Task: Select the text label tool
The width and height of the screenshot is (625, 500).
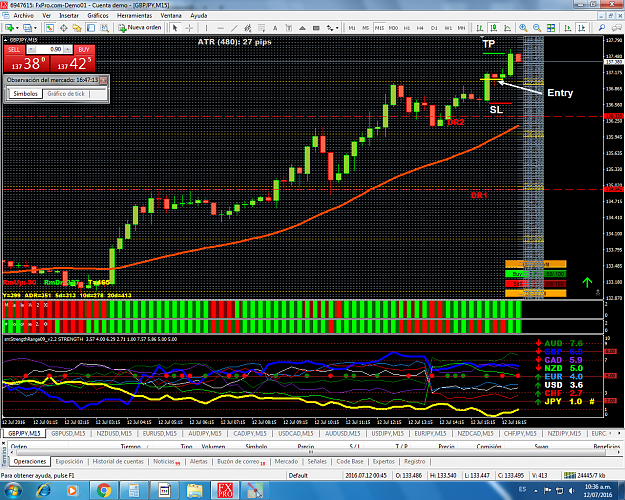Action: (x=289, y=28)
